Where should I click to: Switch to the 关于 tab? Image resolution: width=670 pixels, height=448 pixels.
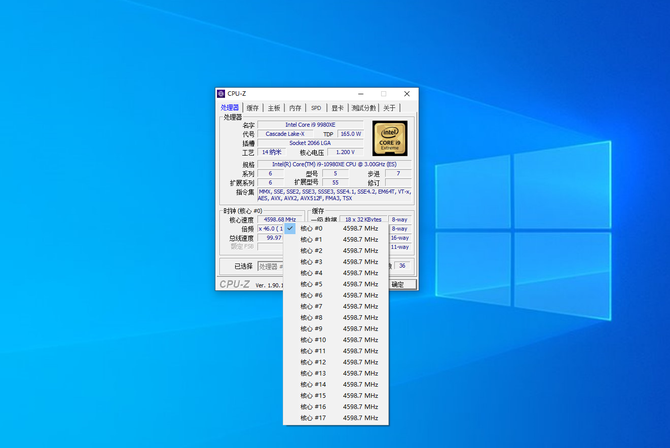(x=389, y=108)
